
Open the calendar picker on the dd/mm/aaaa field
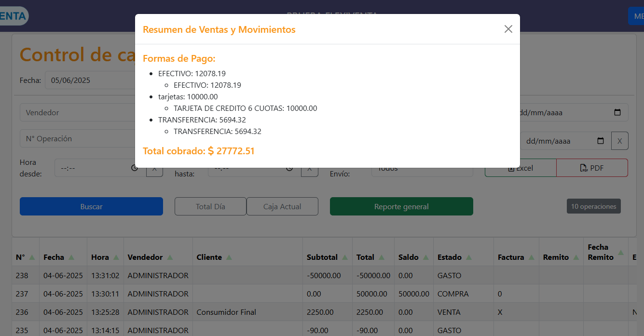(618, 112)
